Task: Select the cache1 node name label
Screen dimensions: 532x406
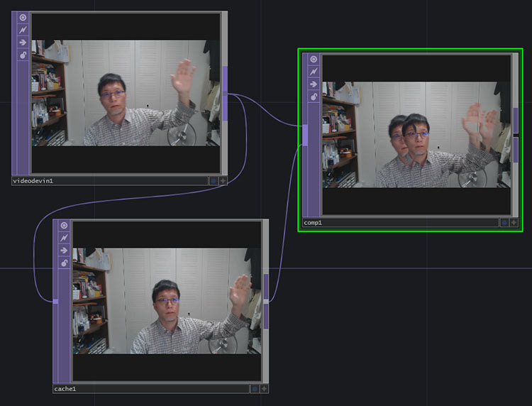Action: [x=65, y=389]
